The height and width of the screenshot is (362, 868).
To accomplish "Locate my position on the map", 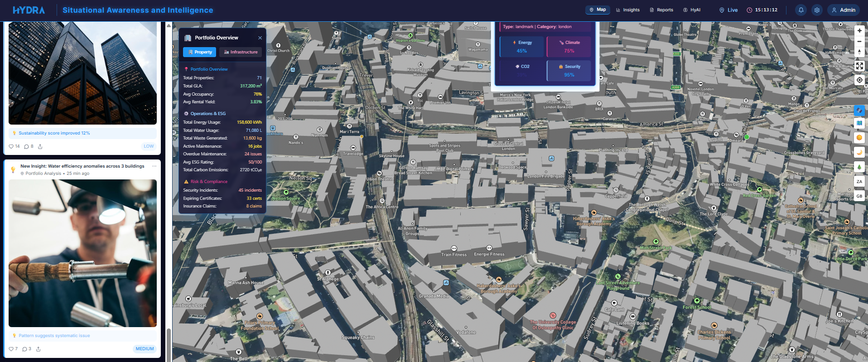I will click(x=859, y=80).
